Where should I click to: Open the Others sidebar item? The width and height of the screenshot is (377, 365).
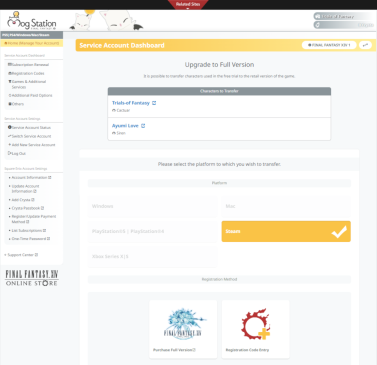(x=16, y=104)
